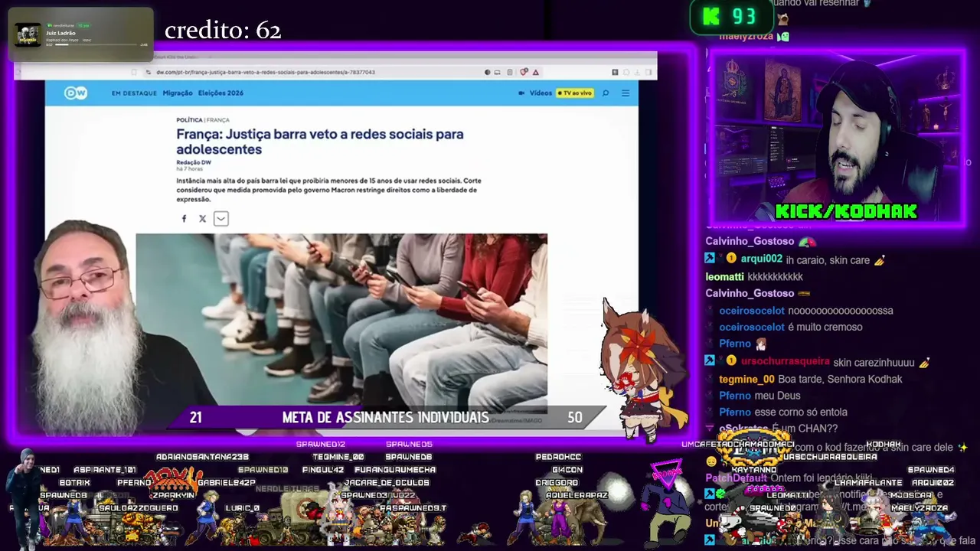Open the Vídeos link in DW header
Screen dimensions: 980x551
point(541,93)
